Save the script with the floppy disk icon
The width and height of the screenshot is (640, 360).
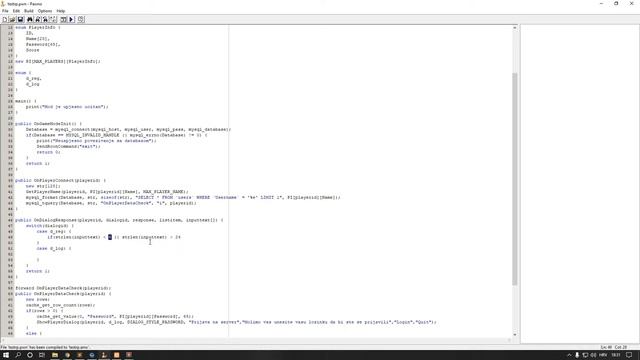(20, 19)
